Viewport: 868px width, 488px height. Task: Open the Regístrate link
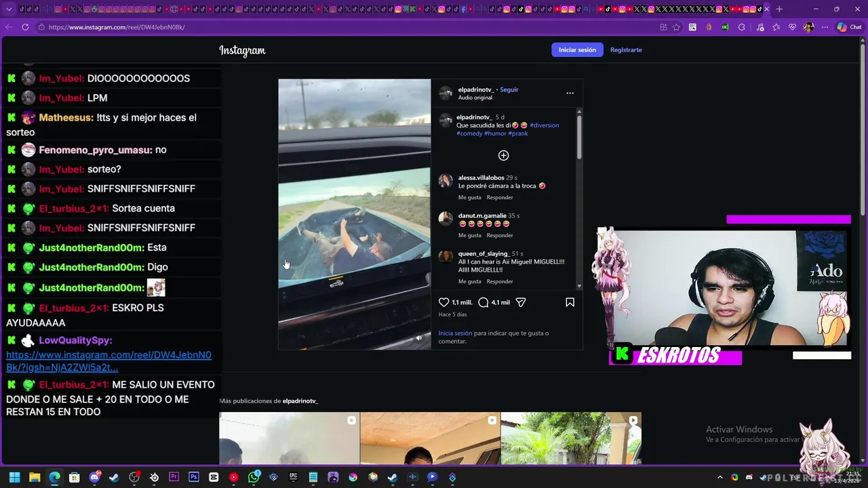pos(626,49)
